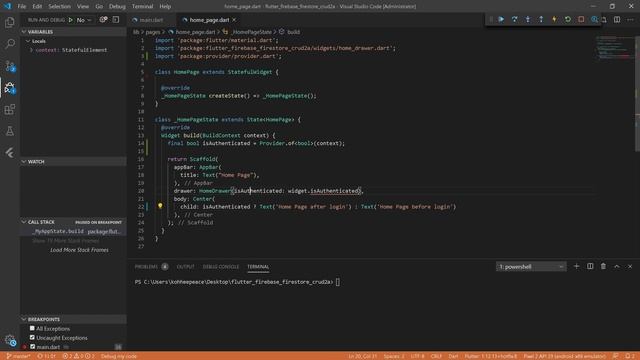Split the editor to the right

tap(617, 20)
